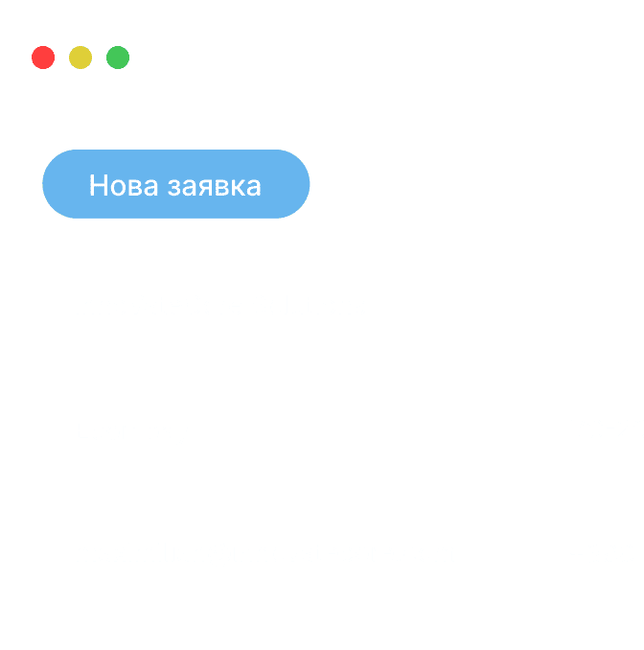The height and width of the screenshot is (650, 644).
Task: Hit the yellow window control dot
Action: tap(80, 58)
